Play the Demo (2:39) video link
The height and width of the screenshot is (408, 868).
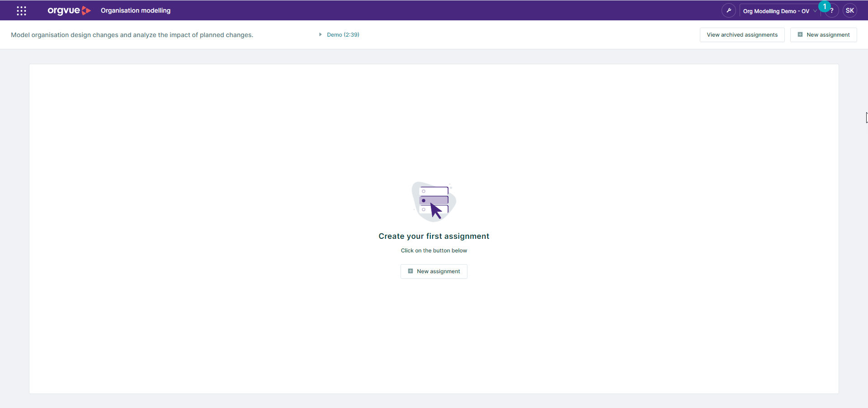tap(343, 35)
